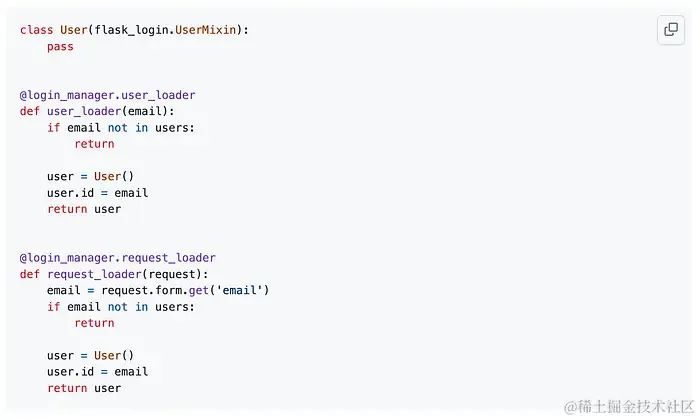Click the UserMixin class name
This screenshot has height=420, width=700.
[x=205, y=30]
